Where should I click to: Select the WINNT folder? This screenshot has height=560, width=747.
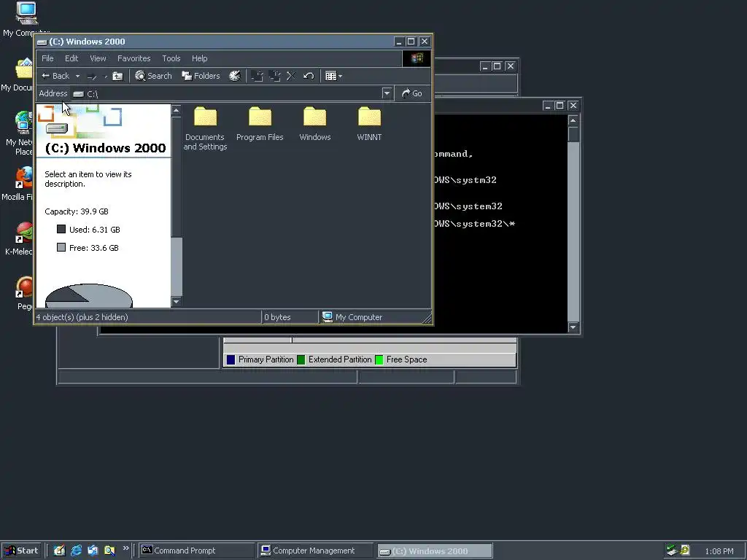[369, 124]
